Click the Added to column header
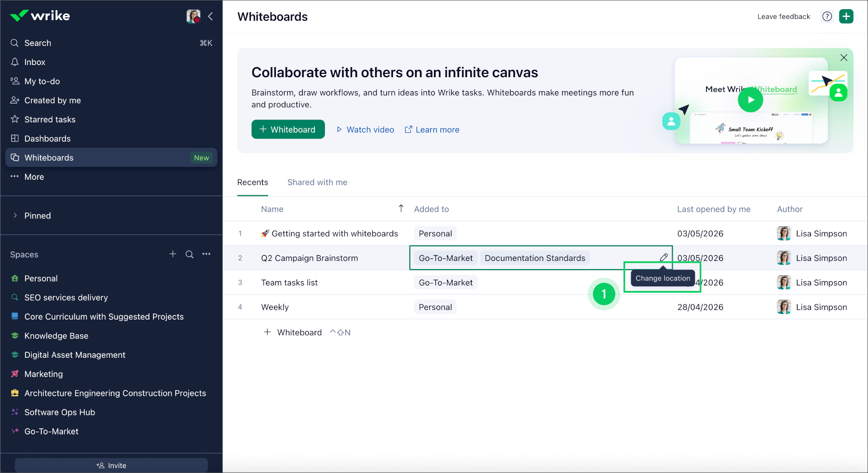This screenshot has height=473, width=868. [x=432, y=209]
